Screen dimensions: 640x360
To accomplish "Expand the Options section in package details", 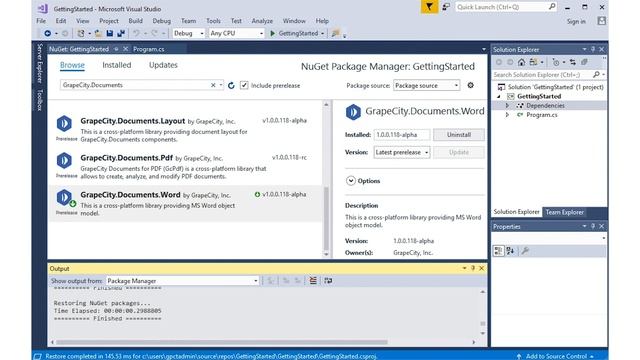I will (351, 180).
